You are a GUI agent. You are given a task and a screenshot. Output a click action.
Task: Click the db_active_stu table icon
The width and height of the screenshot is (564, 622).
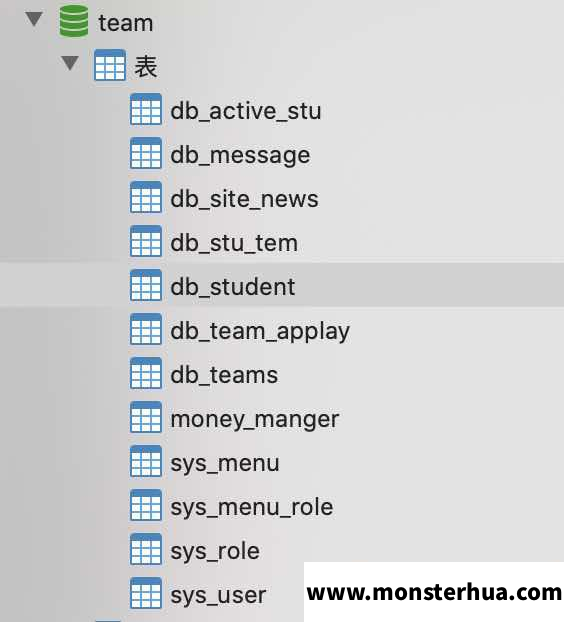(x=146, y=109)
